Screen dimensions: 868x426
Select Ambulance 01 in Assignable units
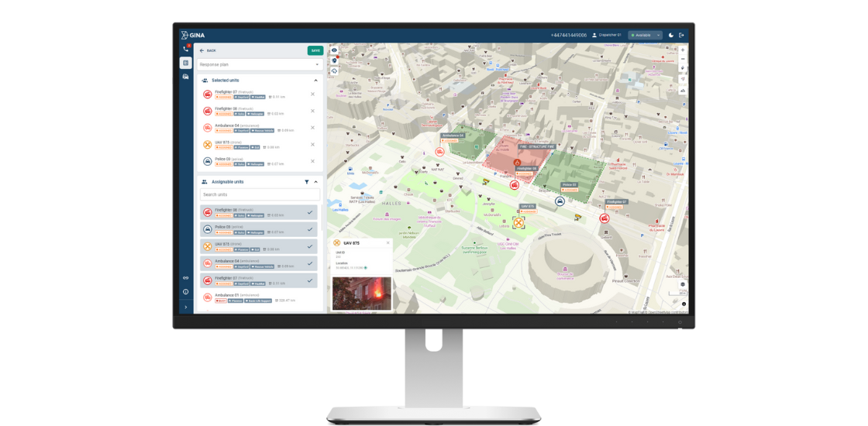259,297
